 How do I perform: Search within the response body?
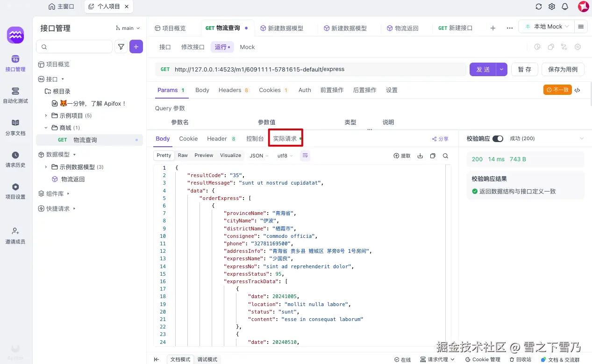pos(445,156)
